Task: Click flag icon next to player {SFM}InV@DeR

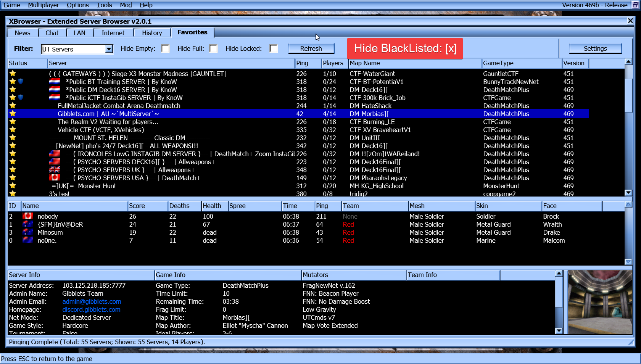Action: 28,224
